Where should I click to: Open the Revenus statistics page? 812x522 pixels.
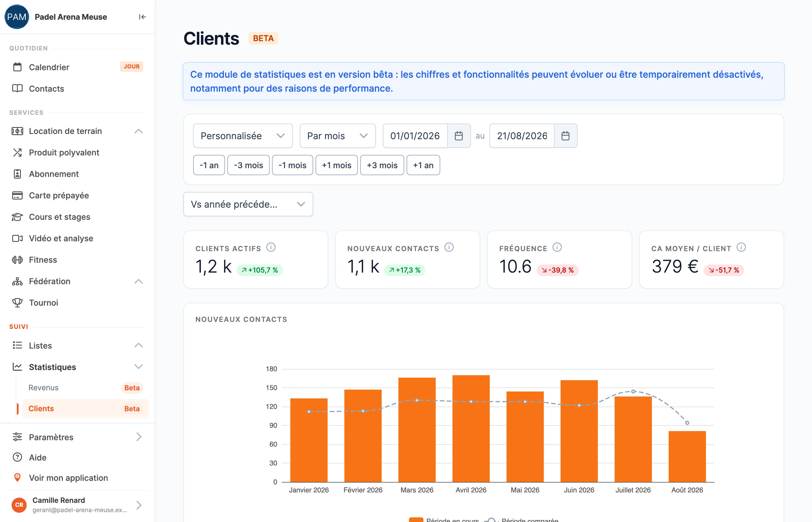point(85,388)
